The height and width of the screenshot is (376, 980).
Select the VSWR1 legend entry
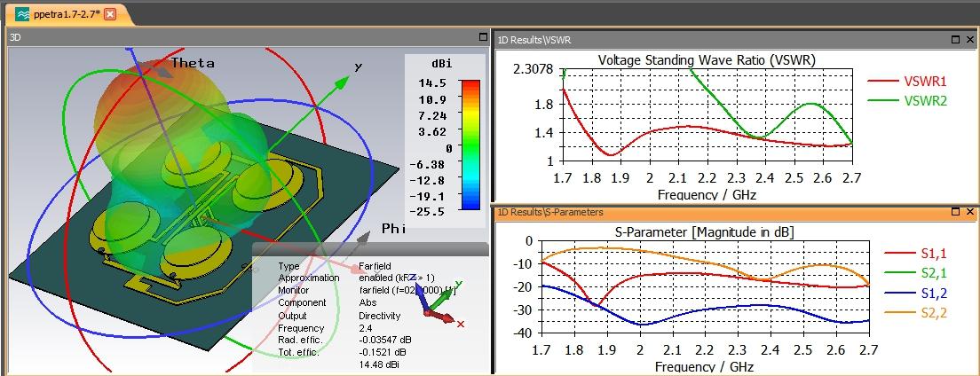coord(908,82)
